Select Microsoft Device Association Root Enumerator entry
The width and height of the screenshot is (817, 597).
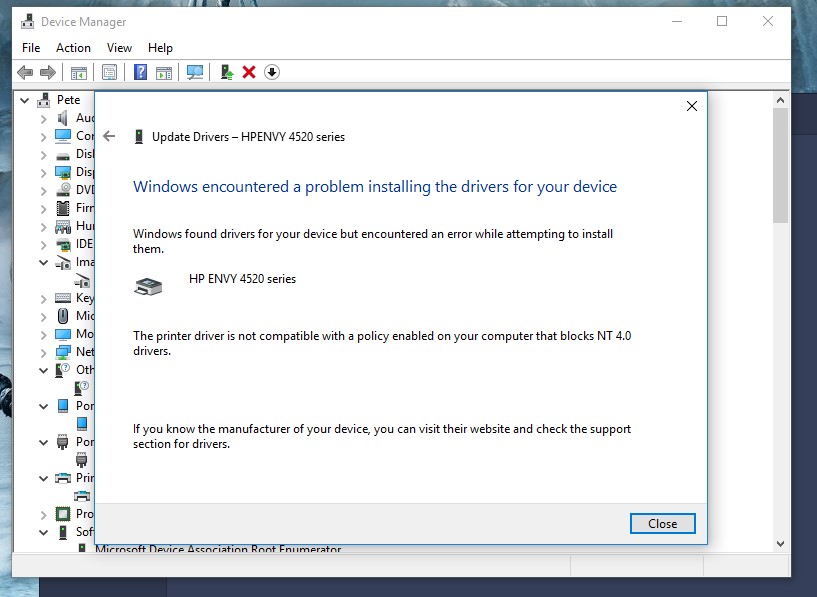pyautogui.click(x=218, y=549)
